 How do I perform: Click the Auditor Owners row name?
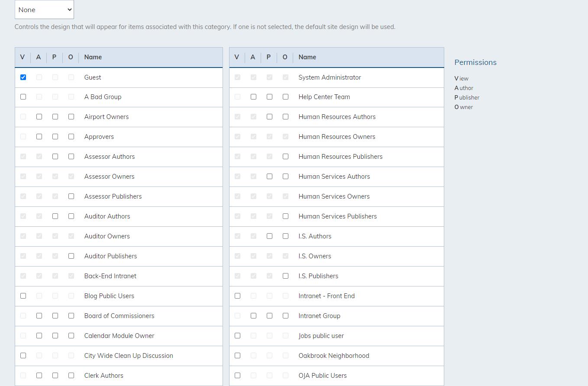pos(107,236)
